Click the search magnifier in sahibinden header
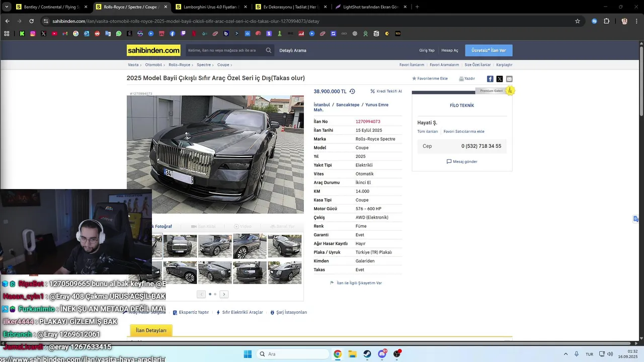 (269, 50)
